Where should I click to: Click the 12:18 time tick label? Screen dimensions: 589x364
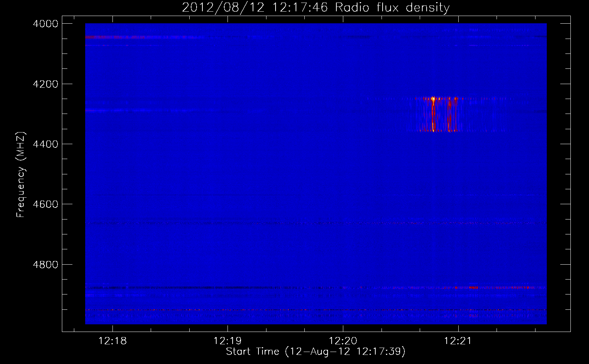[x=112, y=341]
